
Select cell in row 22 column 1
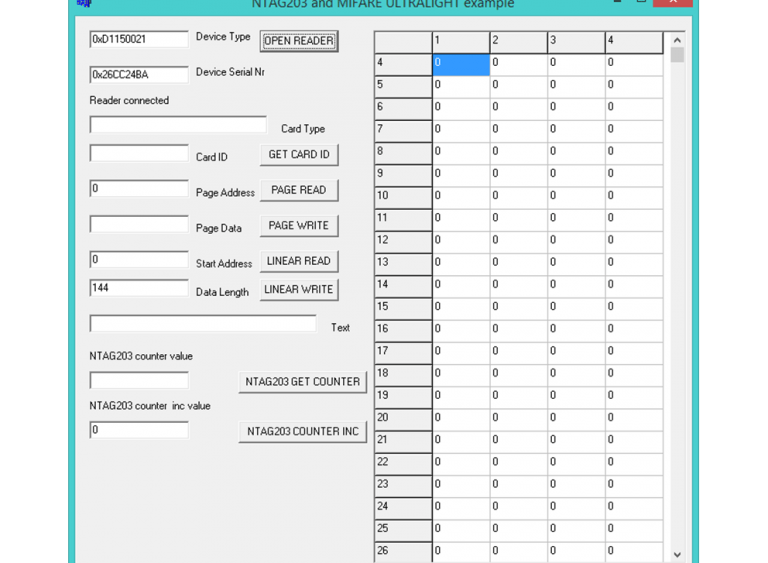tap(461, 464)
